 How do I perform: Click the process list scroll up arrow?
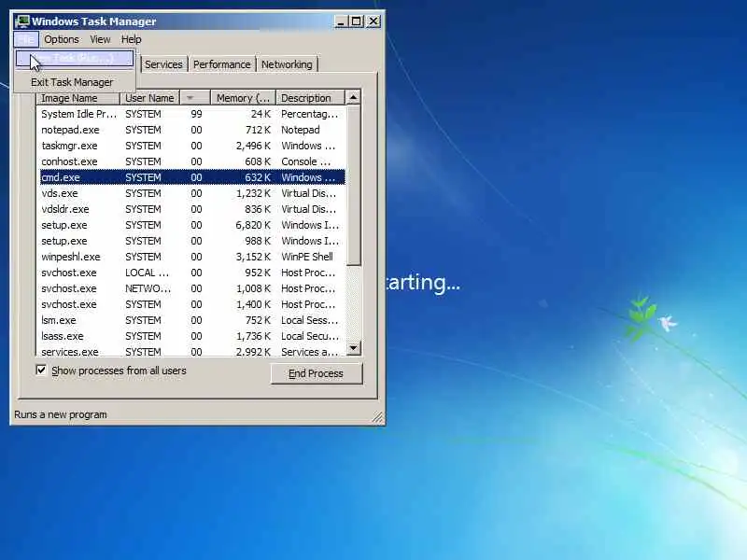[x=353, y=98]
